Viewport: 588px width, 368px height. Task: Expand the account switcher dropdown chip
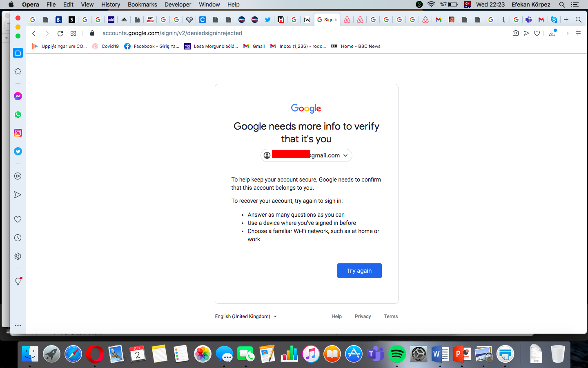pos(306,155)
